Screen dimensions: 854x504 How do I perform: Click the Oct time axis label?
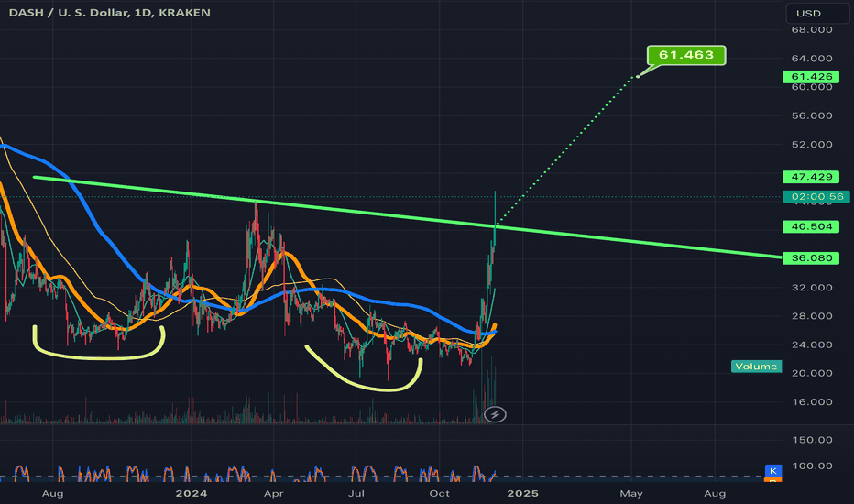439,494
